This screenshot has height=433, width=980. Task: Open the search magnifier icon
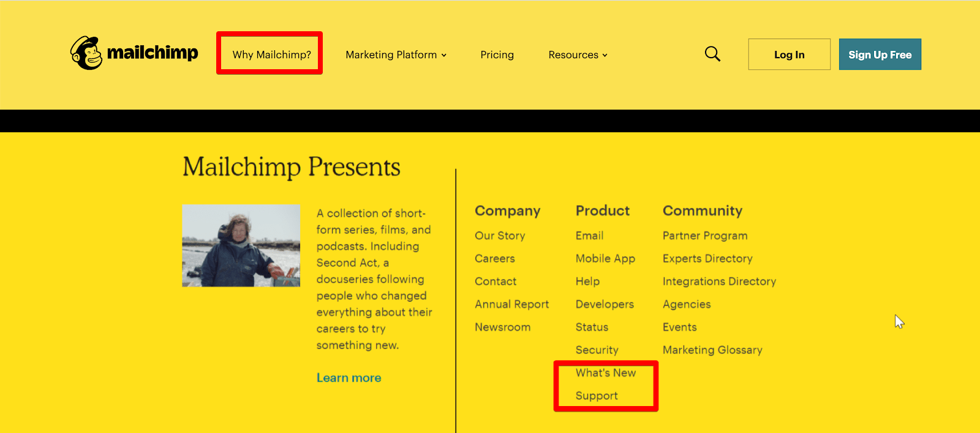tap(712, 54)
